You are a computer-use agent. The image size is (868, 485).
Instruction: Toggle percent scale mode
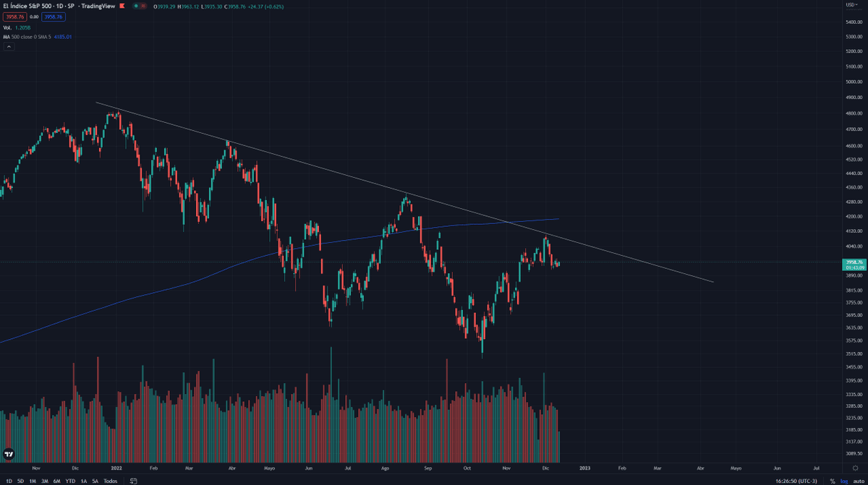(x=832, y=481)
